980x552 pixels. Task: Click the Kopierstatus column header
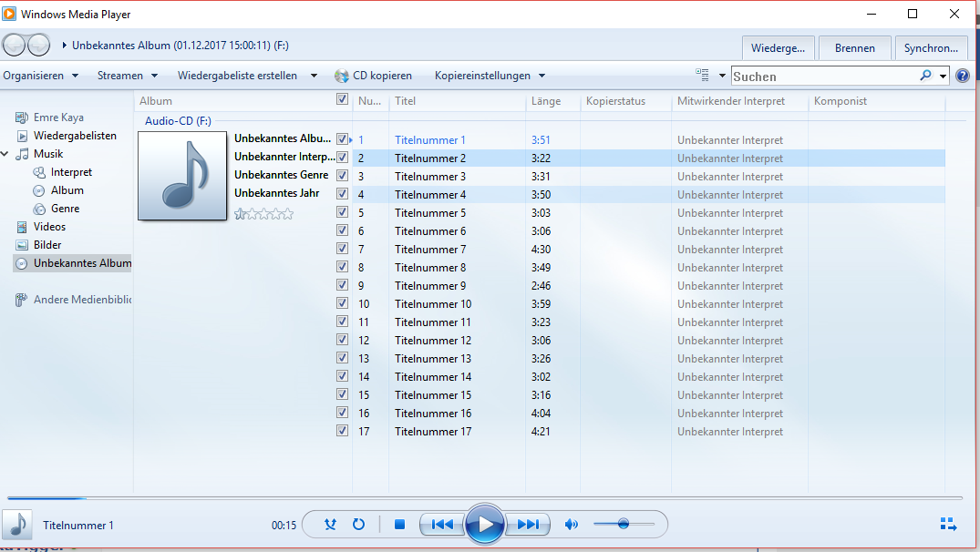pyautogui.click(x=626, y=101)
